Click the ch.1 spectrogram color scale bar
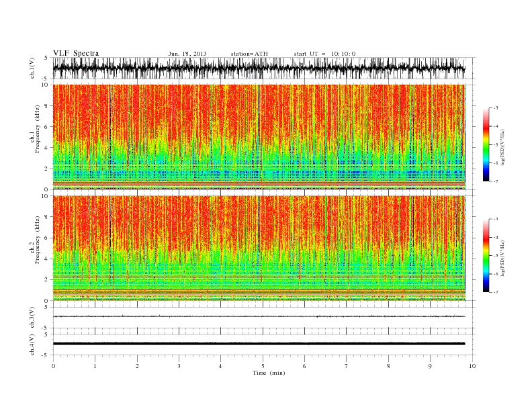The image size is (532, 411). tap(486, 144)
